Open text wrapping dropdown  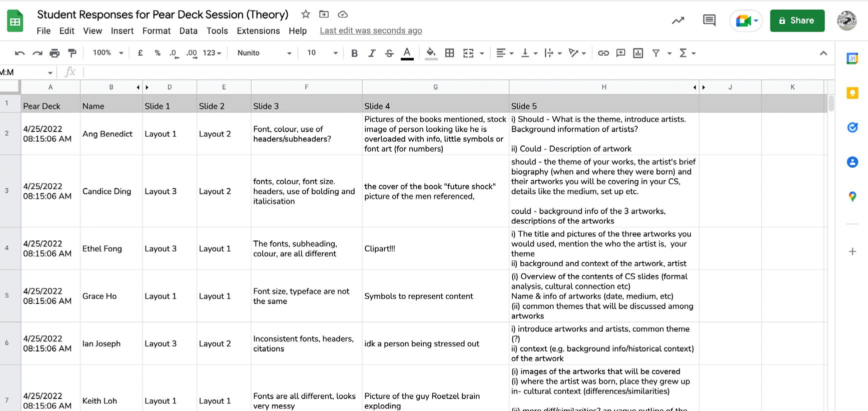tap(553, 53)
